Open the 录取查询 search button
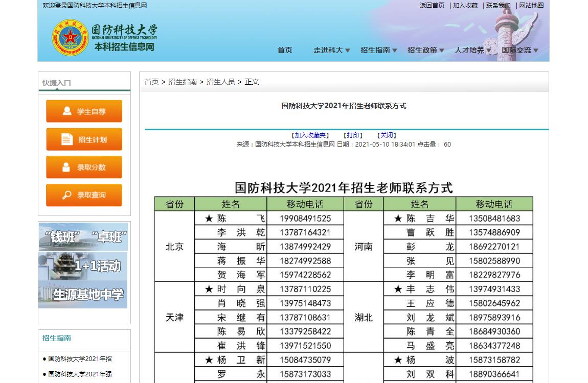This screenshot has width=588, height=383. click(x=84, y=195)
